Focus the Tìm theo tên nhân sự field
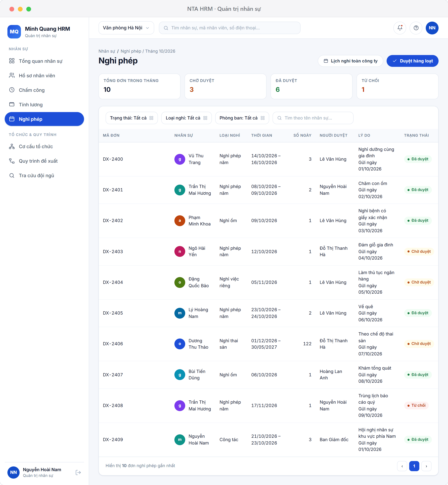The image size is (448, 485). click(x=313, y=118)
